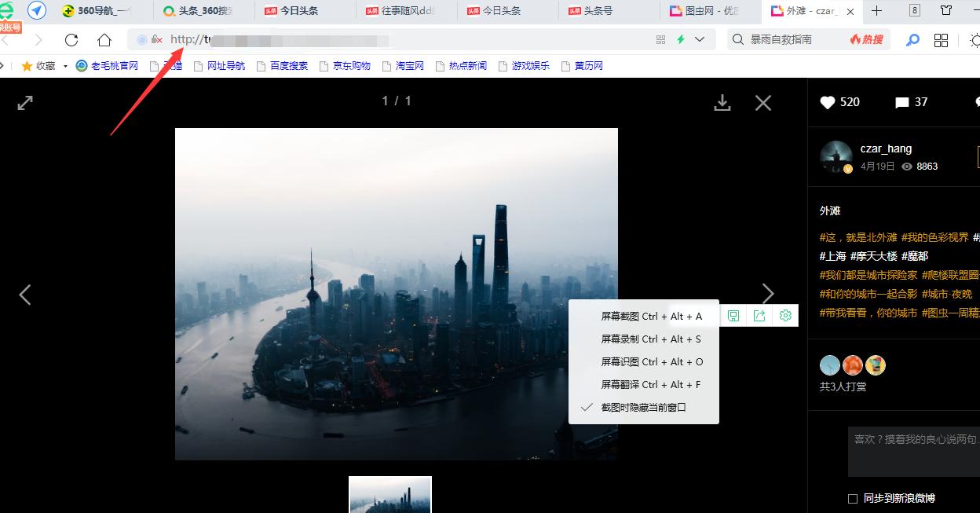
Task: Open the green settings gear icon
Action: coord(784,315)
